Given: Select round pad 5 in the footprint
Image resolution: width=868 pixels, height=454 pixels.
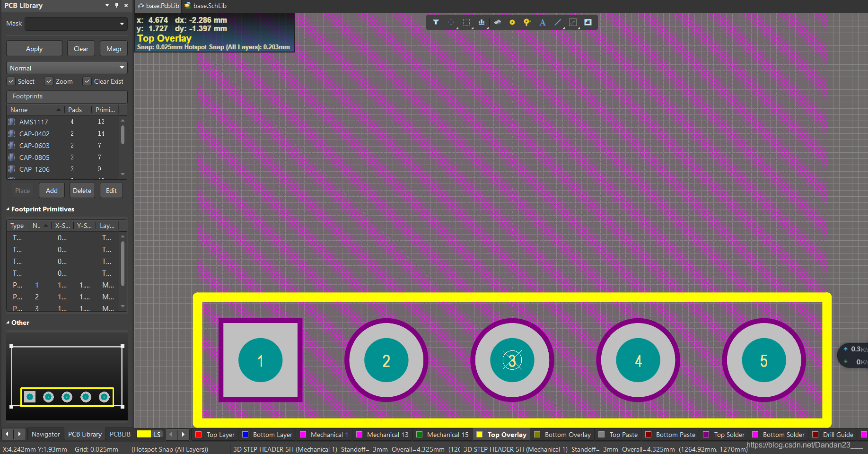Looking at the screenshot, I should (764, 360).
